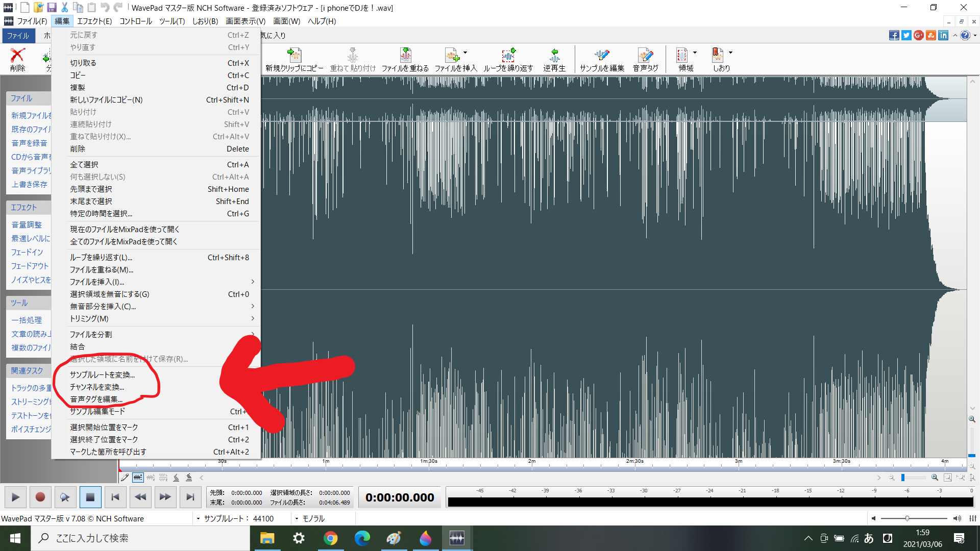This screenshot has height=551, width=980.
Task: Open the Region toolbar dropdown arrow
Action: (695, 53)
